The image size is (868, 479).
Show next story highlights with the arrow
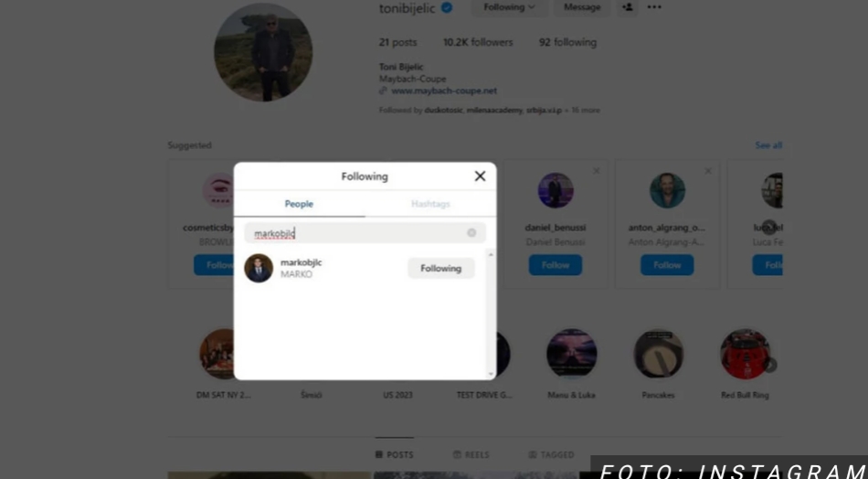769,365
